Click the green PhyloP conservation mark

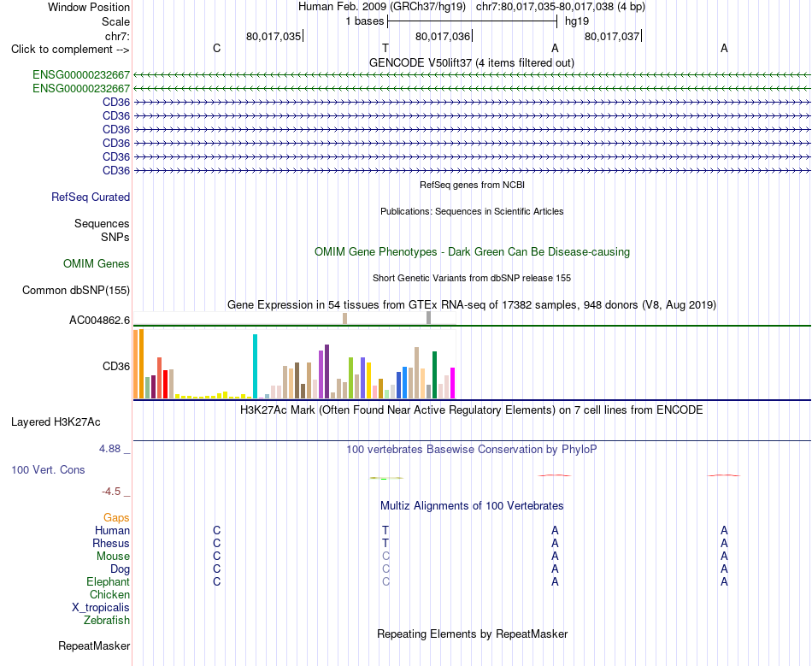click(x=385, y=478)
